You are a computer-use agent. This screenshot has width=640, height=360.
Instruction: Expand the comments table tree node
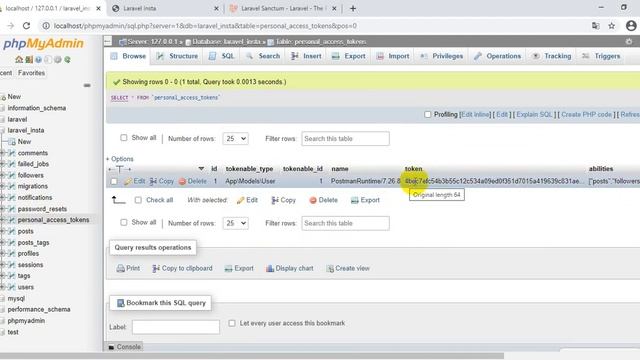point(2,153)
